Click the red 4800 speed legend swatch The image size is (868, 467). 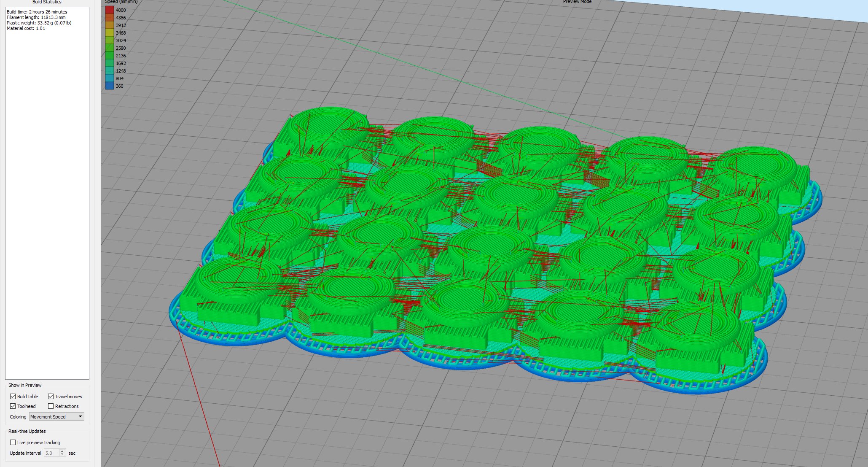tap(110, 10)
